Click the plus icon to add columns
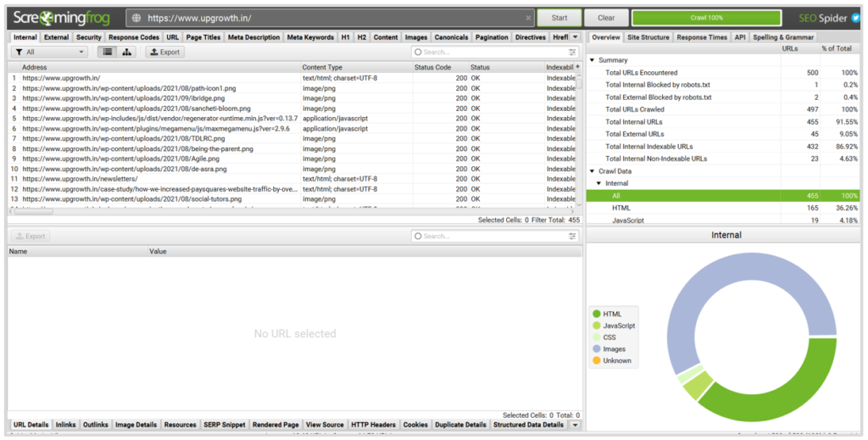Viewport: 868px width, 440px height. point(578,67)
